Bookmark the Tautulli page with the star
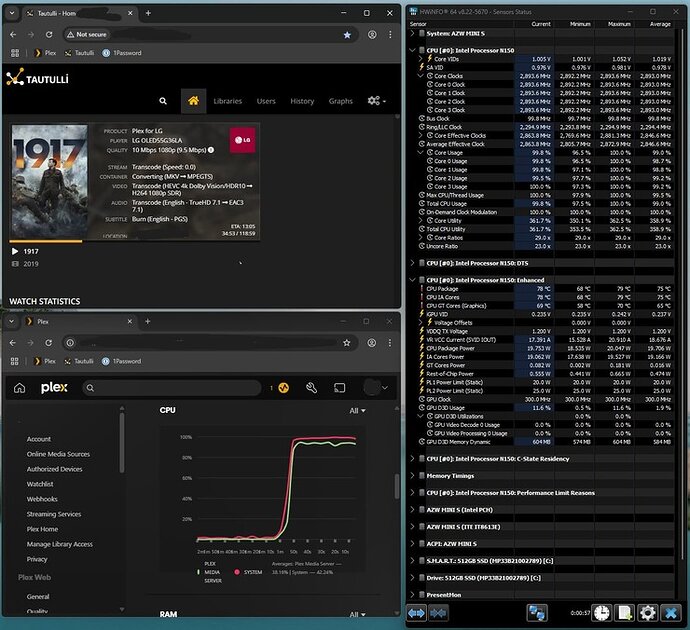The width and height of the screenshot is (690, 630). (x=347, y=35)
